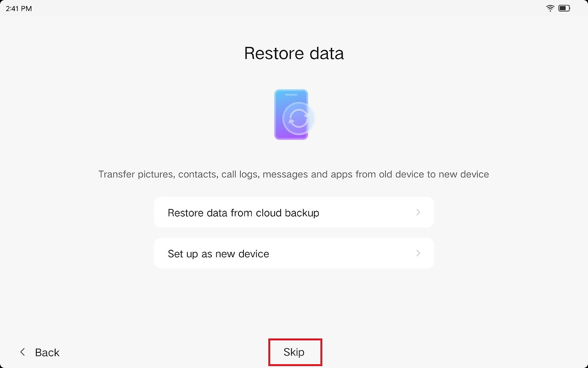Click the transfer description text
This screenshot has width=588, height=368.
[x=294, y=175]
